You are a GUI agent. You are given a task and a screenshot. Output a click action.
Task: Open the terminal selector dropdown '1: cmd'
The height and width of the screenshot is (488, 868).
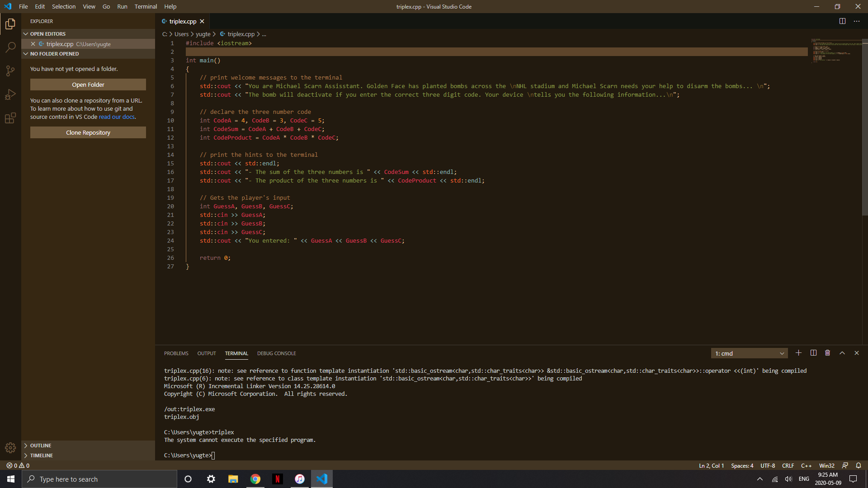point(749,353)
